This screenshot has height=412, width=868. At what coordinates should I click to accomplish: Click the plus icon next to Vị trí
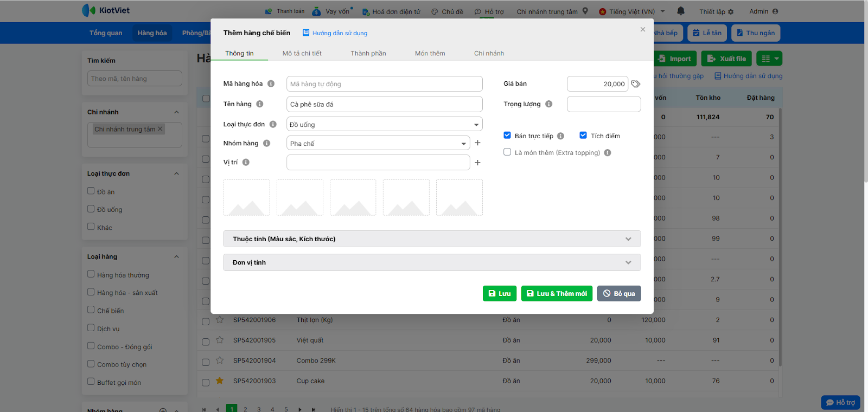click(x=477, y=163)
